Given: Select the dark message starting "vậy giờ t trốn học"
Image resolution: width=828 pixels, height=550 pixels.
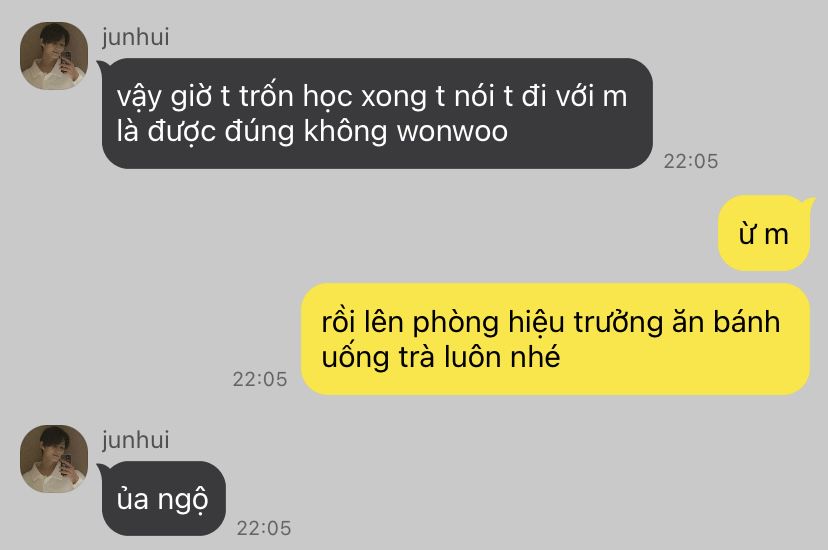Looking at the screenshot, I should tap(377, 113).
